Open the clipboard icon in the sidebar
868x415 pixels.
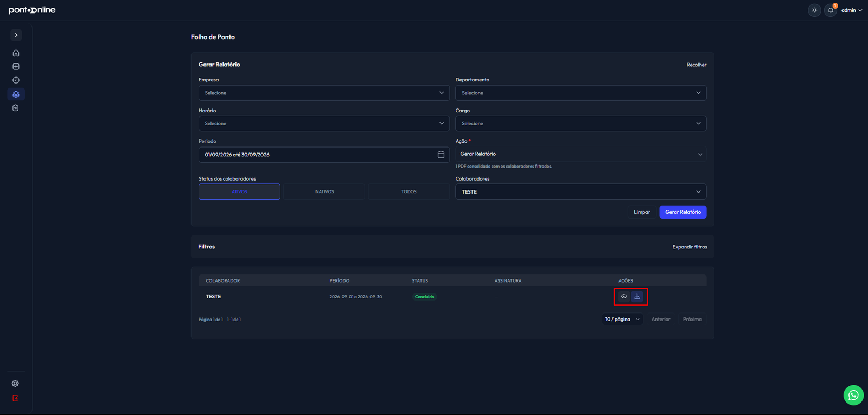(x=16, y=108)
